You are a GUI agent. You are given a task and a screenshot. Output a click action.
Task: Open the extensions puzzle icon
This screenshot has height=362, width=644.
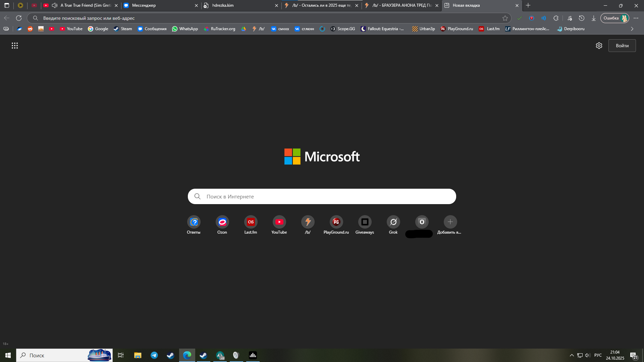click(x=556, y=18)
